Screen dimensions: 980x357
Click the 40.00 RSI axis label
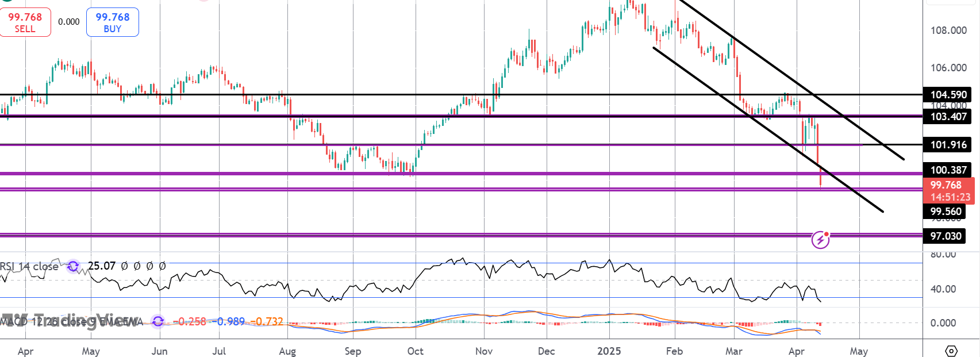[x=943, y=289]
